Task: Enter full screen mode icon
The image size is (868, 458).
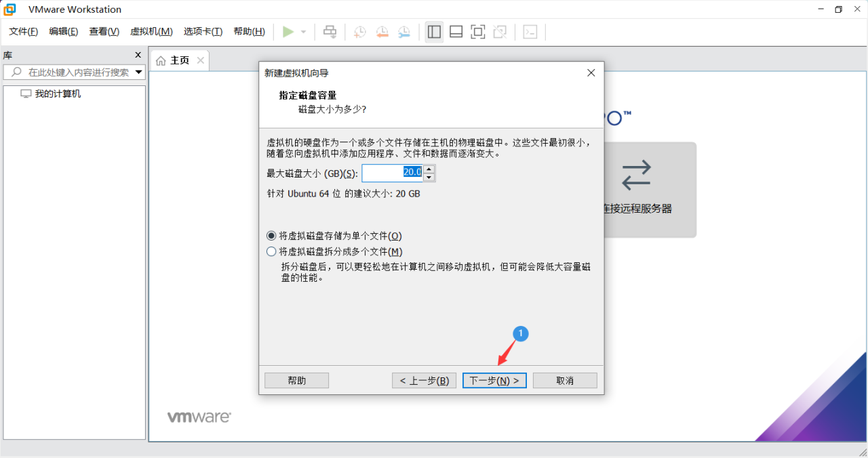Action: (478, 32)
